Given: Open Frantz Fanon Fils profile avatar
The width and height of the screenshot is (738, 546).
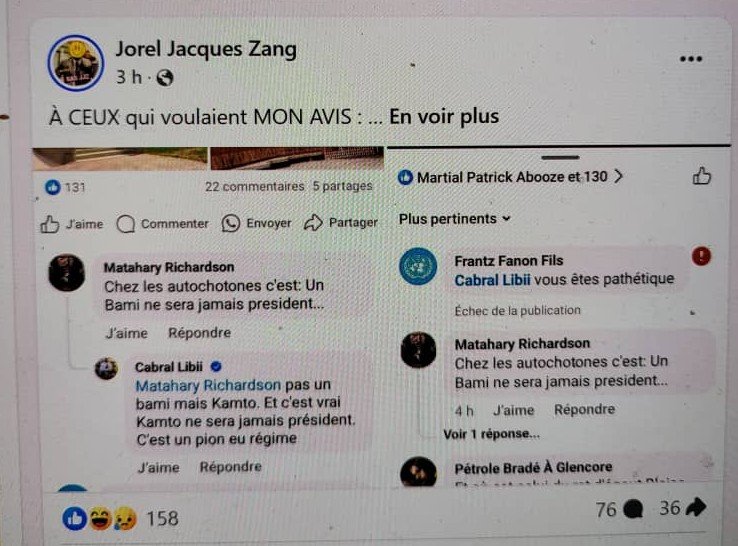Looking at the screenshot, I should tap(418, 266).
